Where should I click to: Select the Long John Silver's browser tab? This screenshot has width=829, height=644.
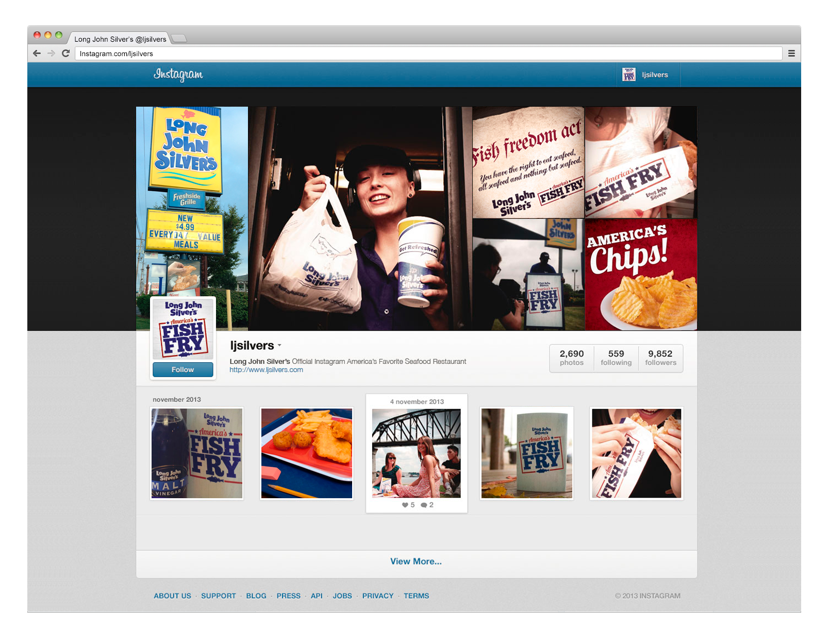click(x=120, y=39)
